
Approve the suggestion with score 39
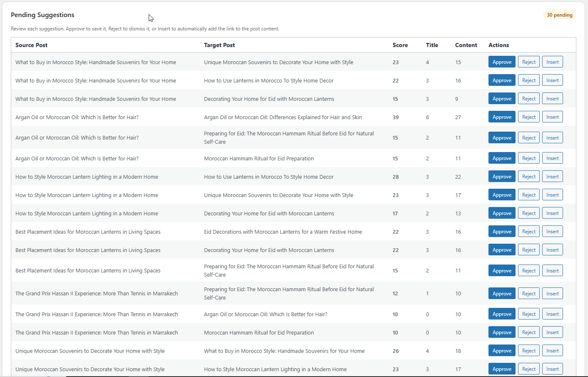(502, 117)
